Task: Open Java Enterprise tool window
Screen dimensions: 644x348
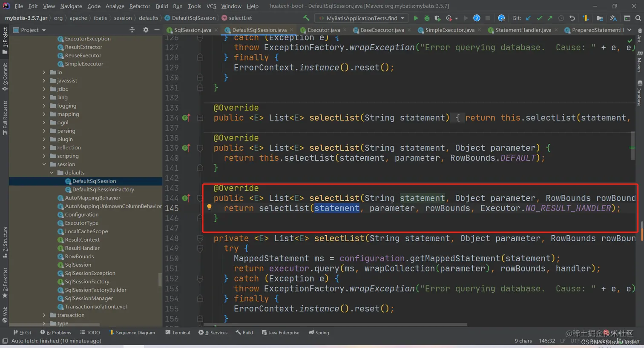Action: pyautogui.click(x=280, y=333)
